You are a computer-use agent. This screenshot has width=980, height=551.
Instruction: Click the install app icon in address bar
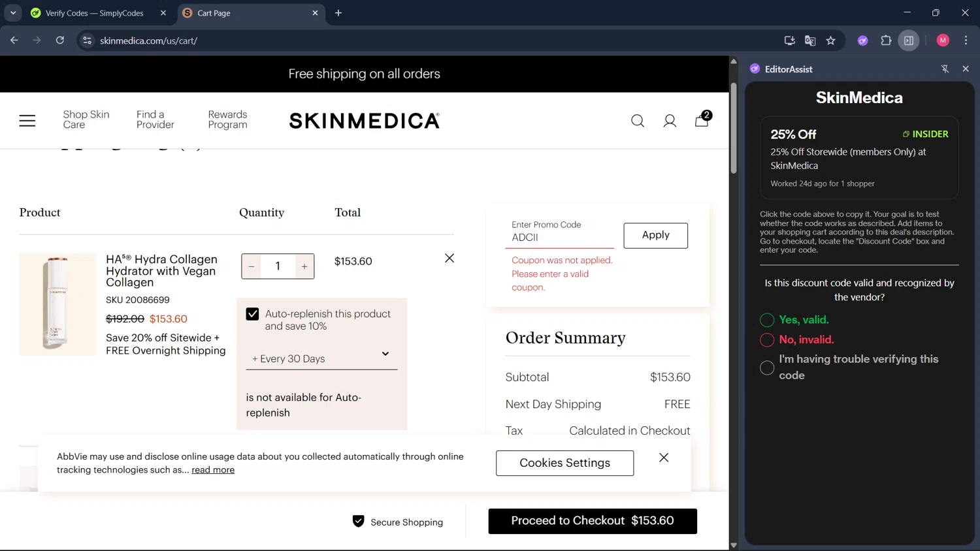tap(789, 40)
